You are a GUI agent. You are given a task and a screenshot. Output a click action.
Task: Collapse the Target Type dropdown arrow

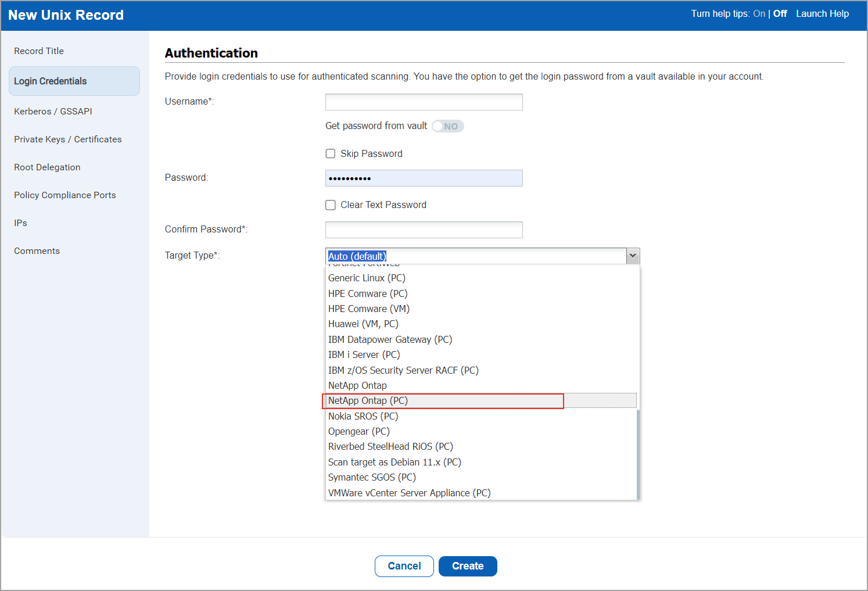pos(633,256)
